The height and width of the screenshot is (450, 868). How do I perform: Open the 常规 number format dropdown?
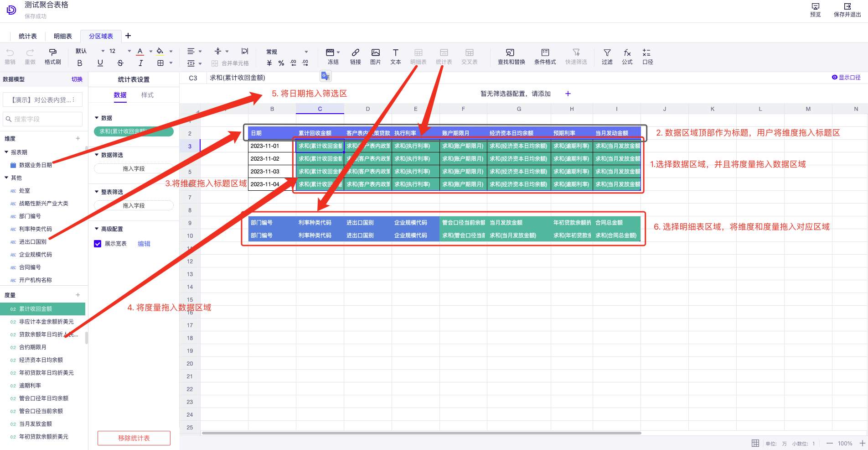click(x=306, y=52)
